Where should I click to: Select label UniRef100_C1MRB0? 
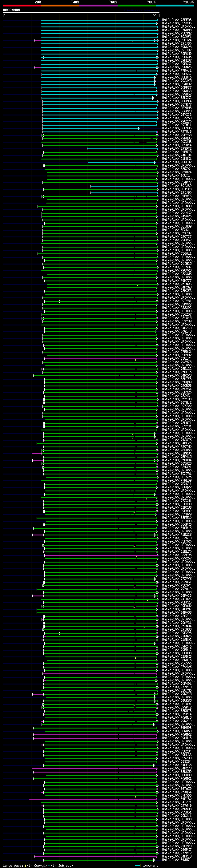[177, 454]
